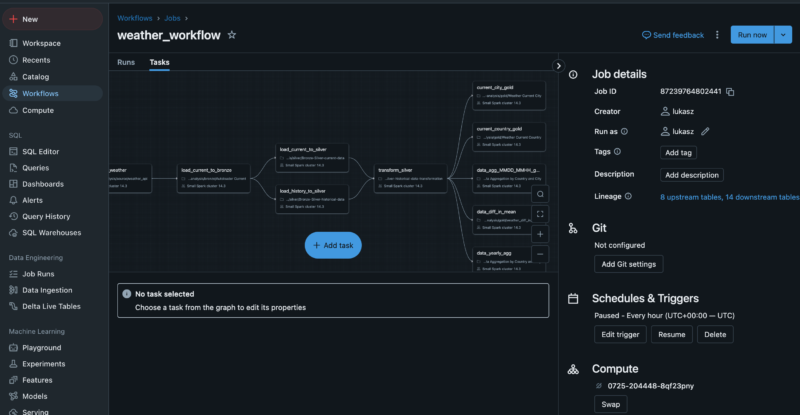800x415 pixels.
Task: Click the Workflows breadcrumb link
Action: pos(135,18)
